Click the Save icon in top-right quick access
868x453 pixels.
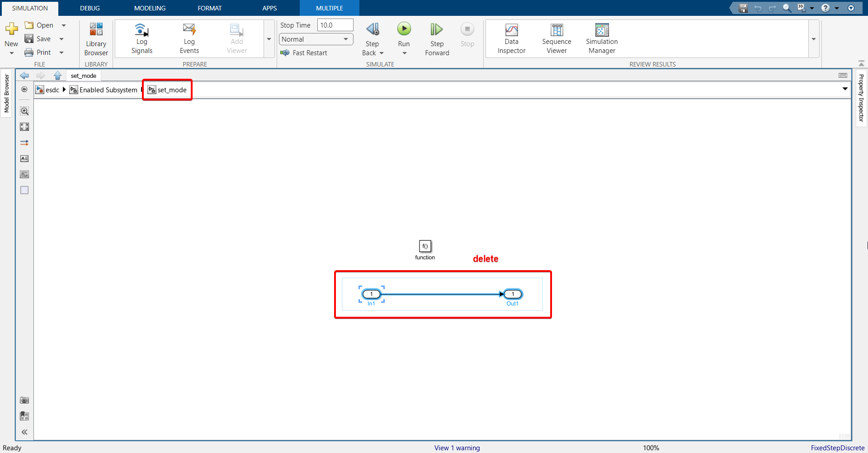743,8
